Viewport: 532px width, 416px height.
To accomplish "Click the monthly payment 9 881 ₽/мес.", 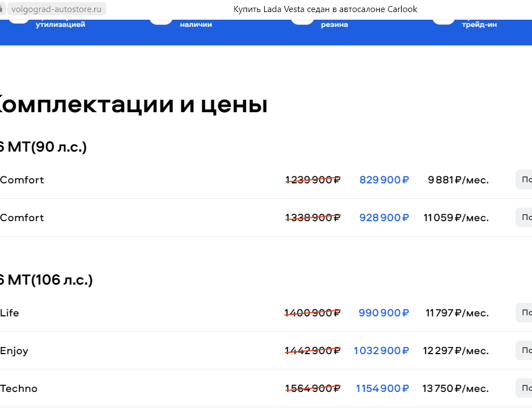I will 459,180.
